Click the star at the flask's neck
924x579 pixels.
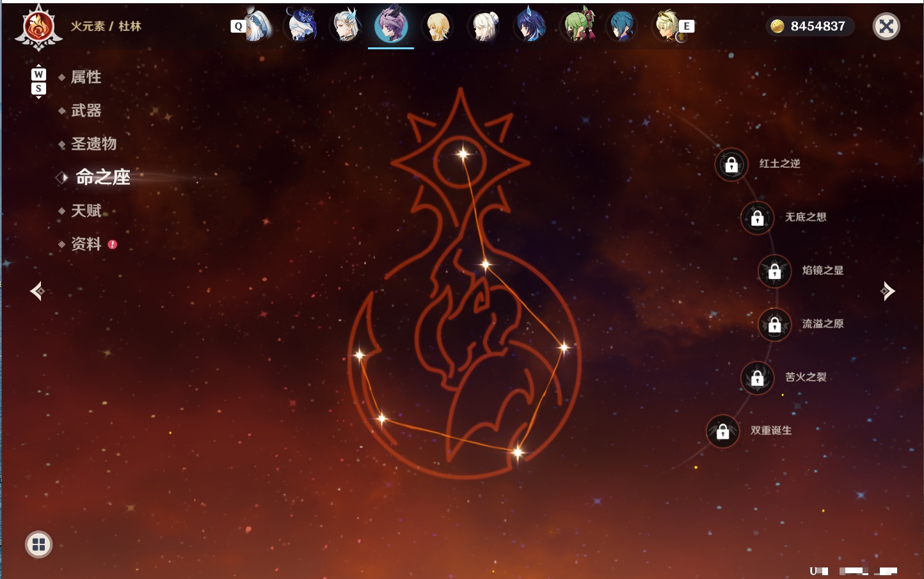pyautogui.click(x=486, y=264)
